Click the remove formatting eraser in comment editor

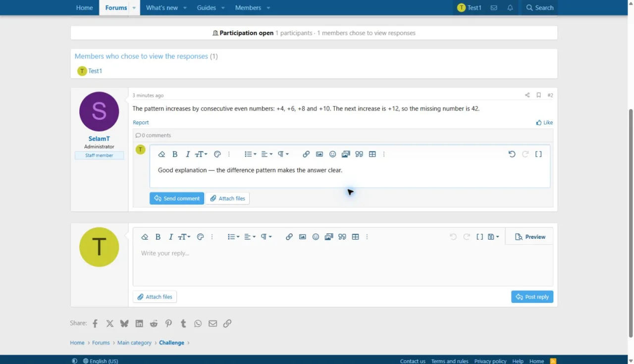pos(161,155)
